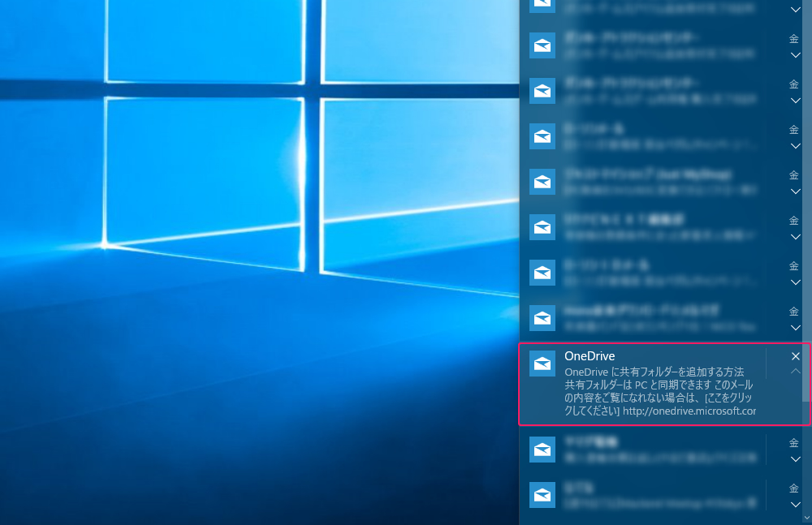Expand the notification directly below OneDrive

(796, 459)
